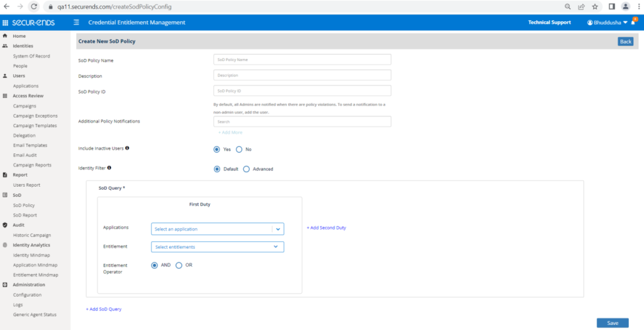The width and height of the screenshot is (644, 330).
Task: Click the Identity Analytics icon in the sidebar
Action: coord(5,245)
